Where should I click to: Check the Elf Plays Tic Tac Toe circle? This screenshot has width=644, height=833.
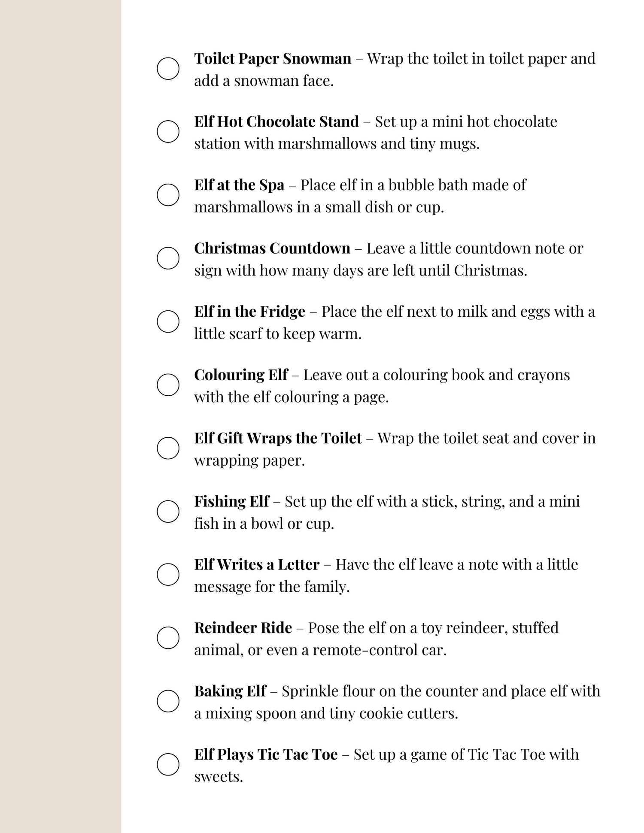tap(168, 765)
